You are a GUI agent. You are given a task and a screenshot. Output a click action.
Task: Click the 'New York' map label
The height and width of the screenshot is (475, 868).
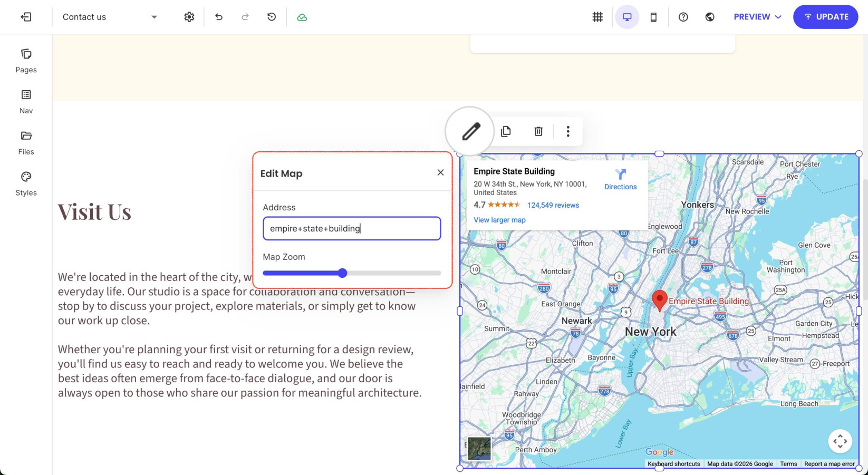click(650, 332)
